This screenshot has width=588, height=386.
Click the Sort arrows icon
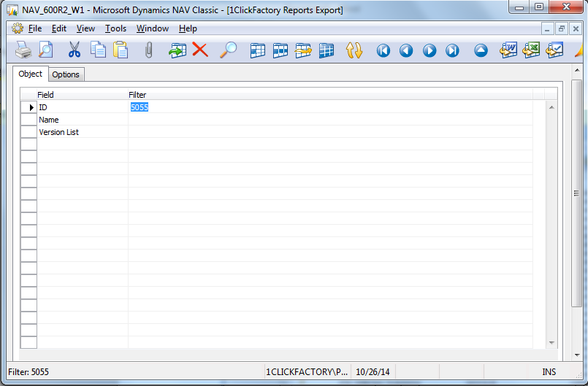pyautogui.click(x=354, y=50)
